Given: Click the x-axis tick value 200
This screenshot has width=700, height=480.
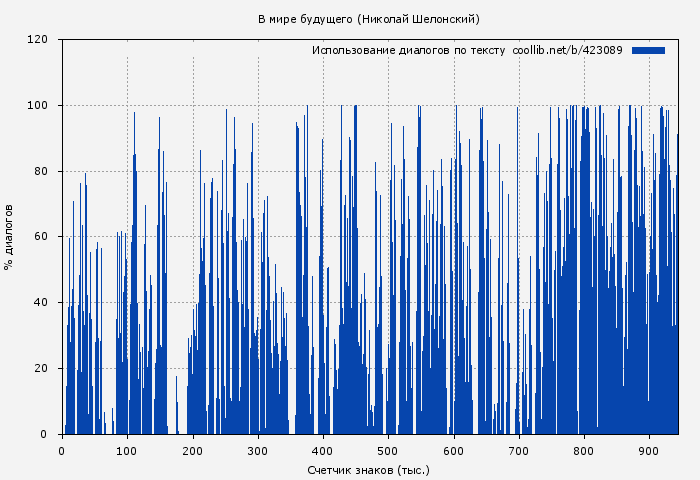Looking at the screenshot, I should click(x=193, y=450).
